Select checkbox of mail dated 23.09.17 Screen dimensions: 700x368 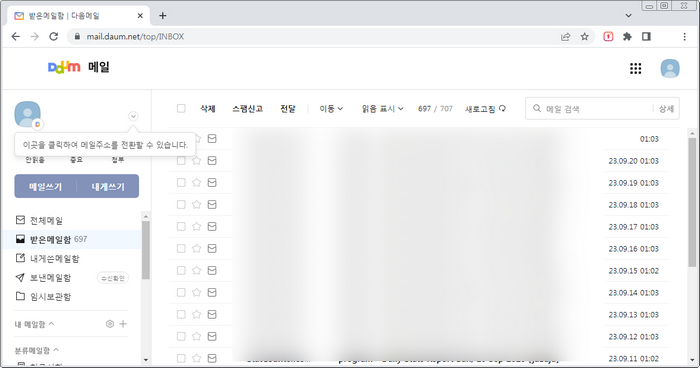coord(181,226)
